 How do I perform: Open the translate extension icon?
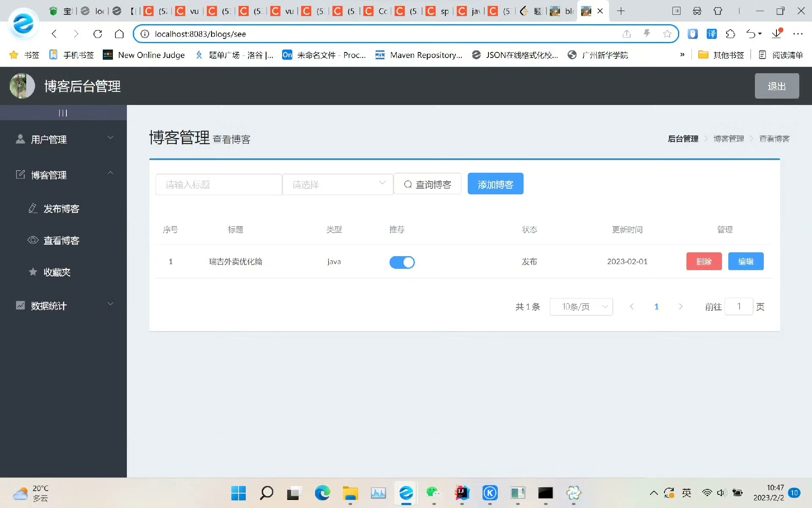(712, 34)
